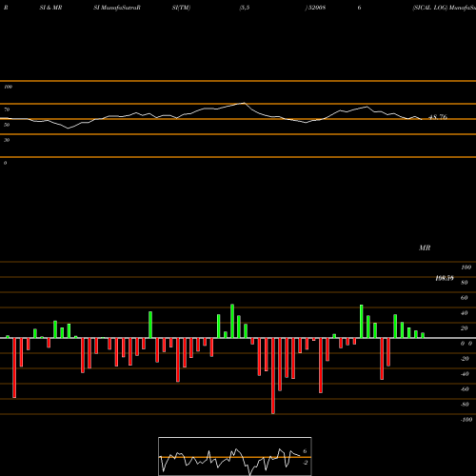Click the 'SI & MR' header text
Viewport: 476px width, 476px height.
(x=50, y=8)
